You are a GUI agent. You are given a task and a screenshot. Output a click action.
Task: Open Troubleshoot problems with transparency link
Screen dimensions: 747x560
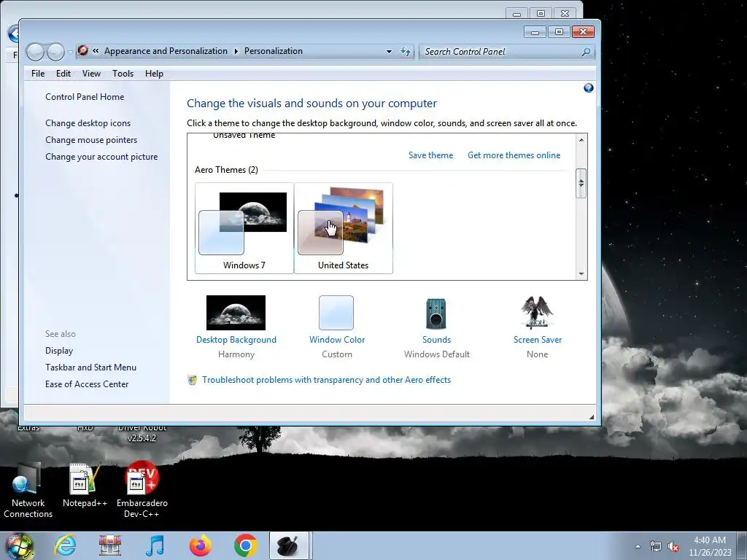(x=326, y=379)
